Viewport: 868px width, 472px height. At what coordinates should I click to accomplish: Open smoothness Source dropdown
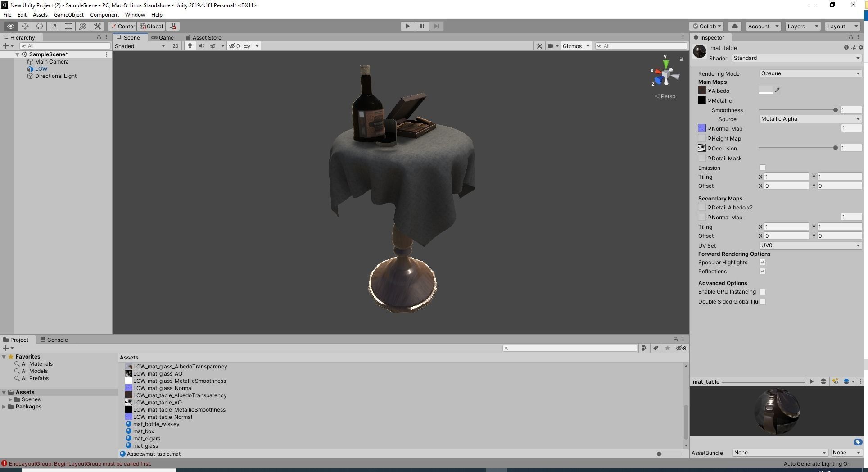pyautogui.click(x=810, y=119)
